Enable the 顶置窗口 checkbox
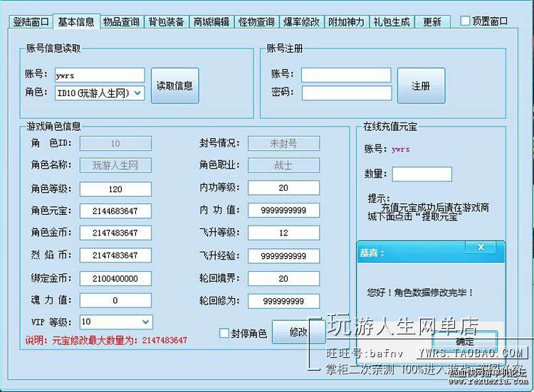Viewport: 534px width, 392px height. coord(465,21)
